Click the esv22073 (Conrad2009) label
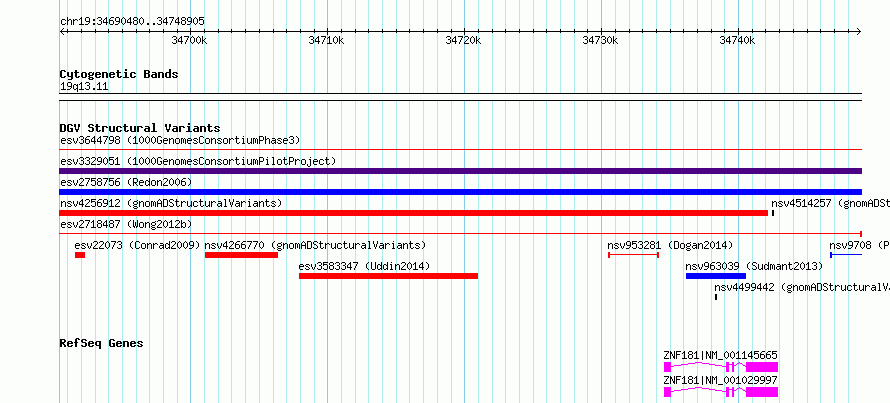Screen dimensions: 890x403 click(137, 245)
